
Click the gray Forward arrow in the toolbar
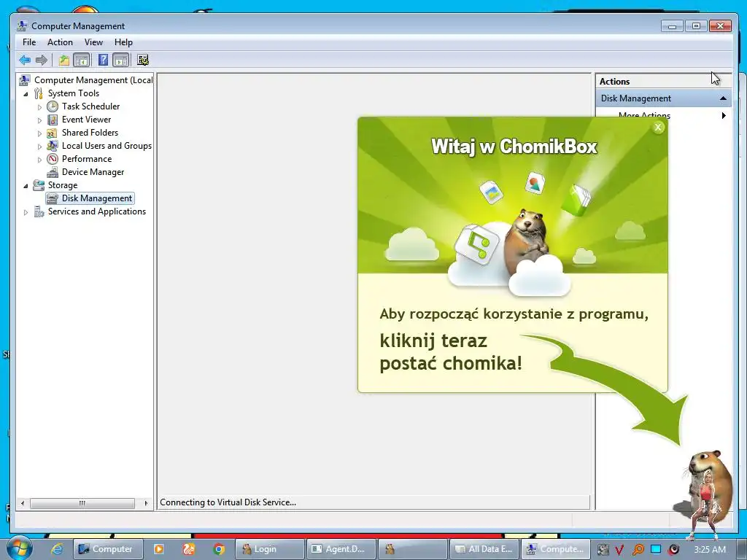42,60
